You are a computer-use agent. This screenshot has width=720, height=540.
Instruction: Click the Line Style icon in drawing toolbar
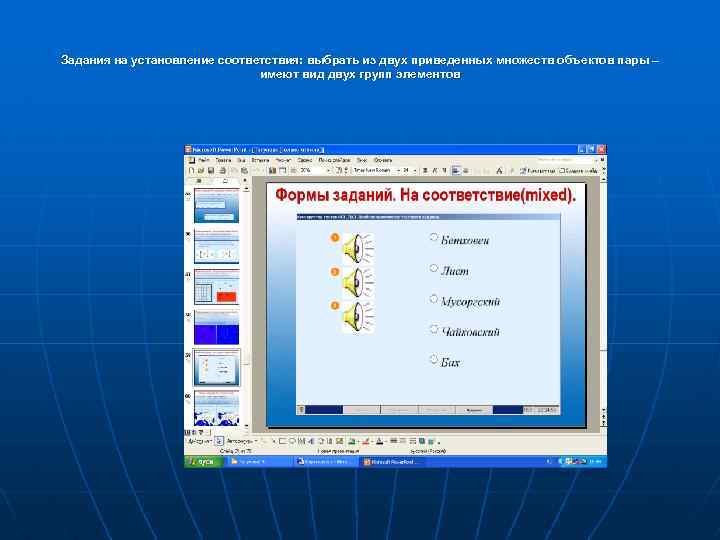pyautogui.click(x=394, y=441)
